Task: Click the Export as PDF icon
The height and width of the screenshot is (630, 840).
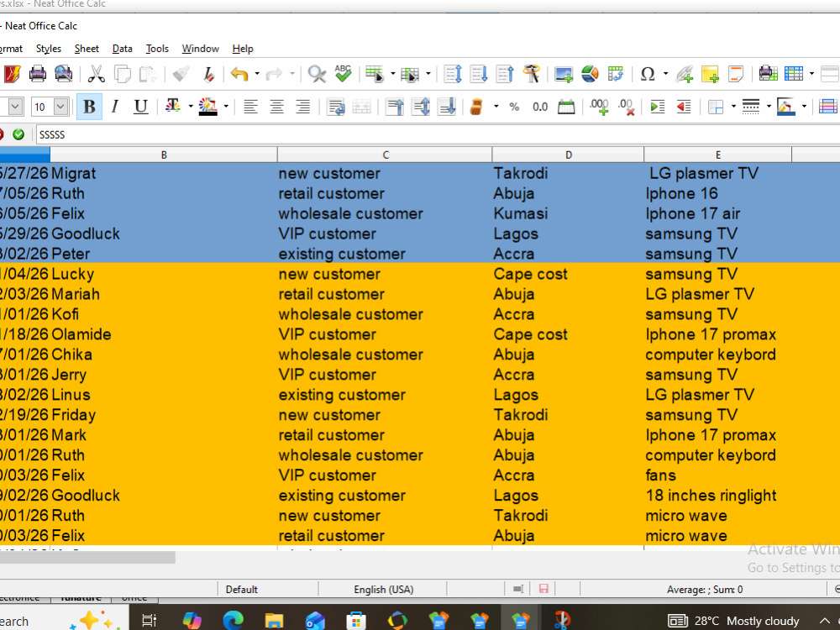Action: pos(11,74)
